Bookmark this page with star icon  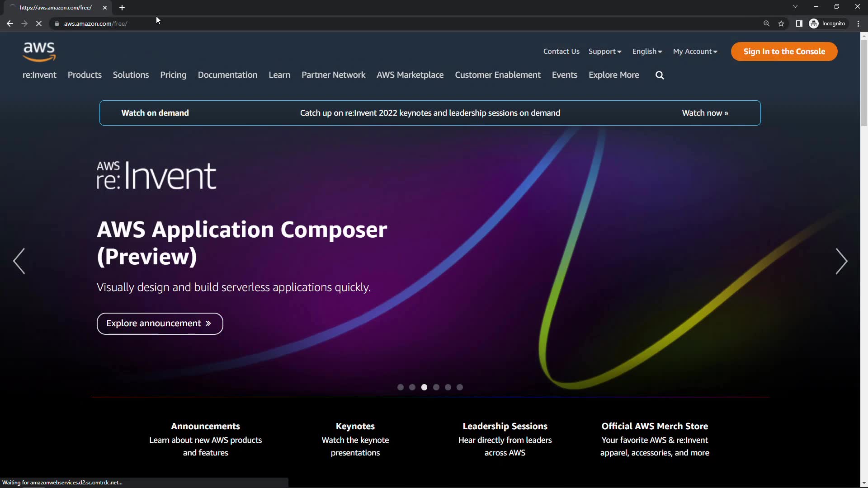[781, 23]
